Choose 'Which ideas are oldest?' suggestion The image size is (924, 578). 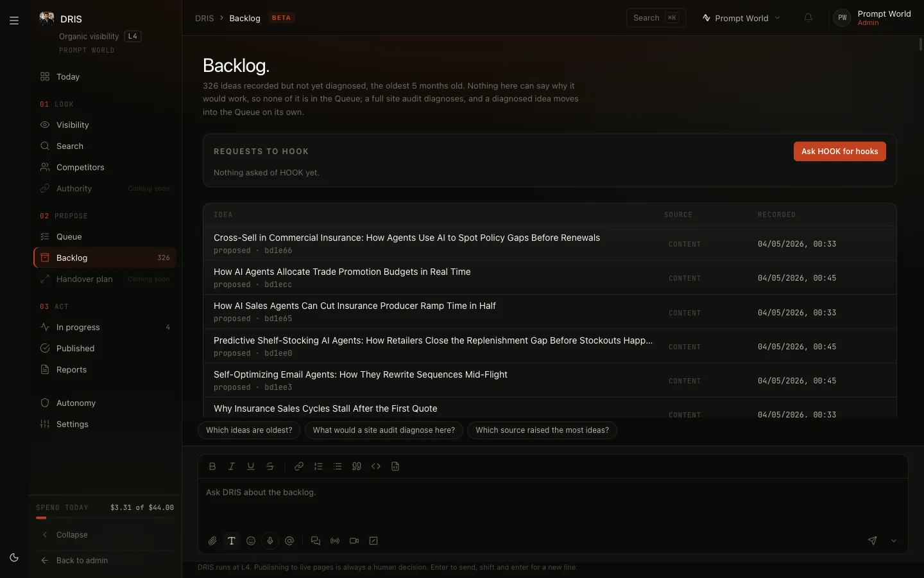[x=249, y=430]
